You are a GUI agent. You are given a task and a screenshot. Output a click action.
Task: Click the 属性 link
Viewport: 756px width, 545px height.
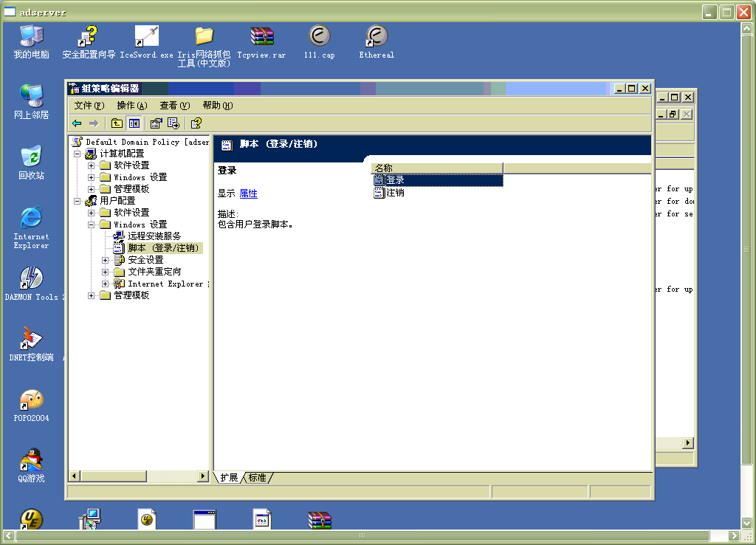tap(248, 193)
